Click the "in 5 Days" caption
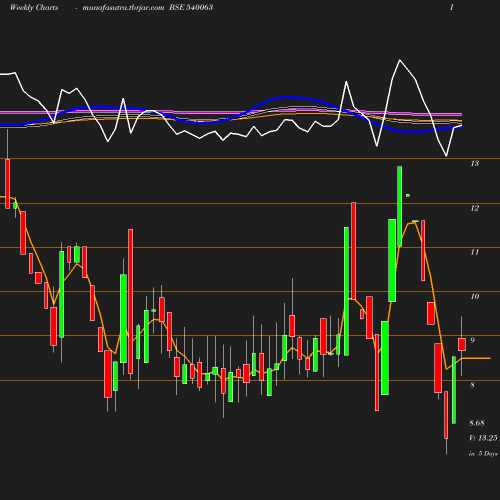Viewport: 500px width, 500px height. [483, 454]
